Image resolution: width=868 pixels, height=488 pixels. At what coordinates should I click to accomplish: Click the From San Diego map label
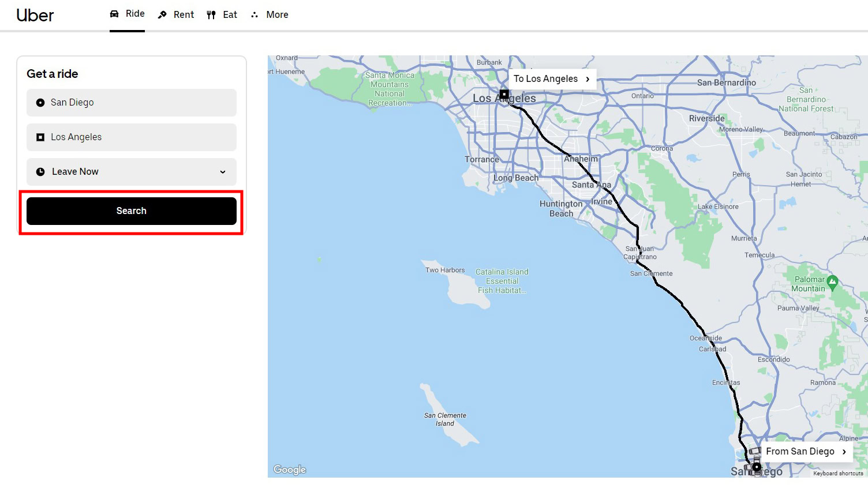pyautogui.click(x=806, y=452)
